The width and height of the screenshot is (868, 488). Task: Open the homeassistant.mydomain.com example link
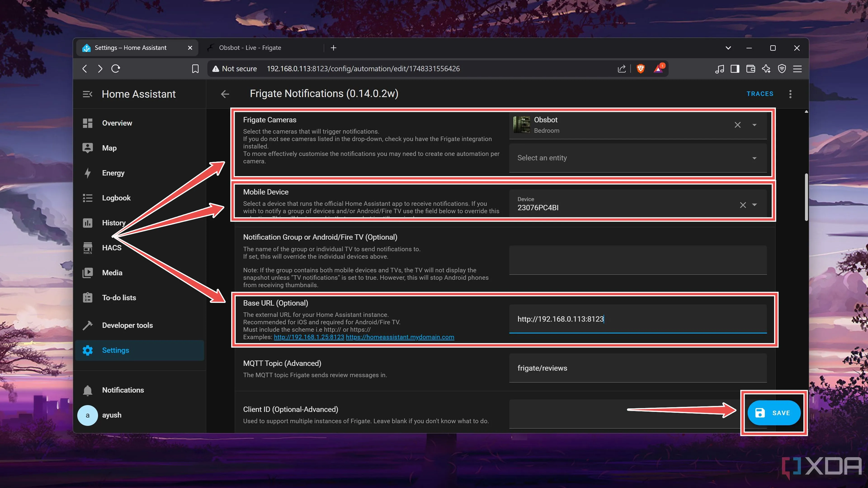click(x=400, y=337)
